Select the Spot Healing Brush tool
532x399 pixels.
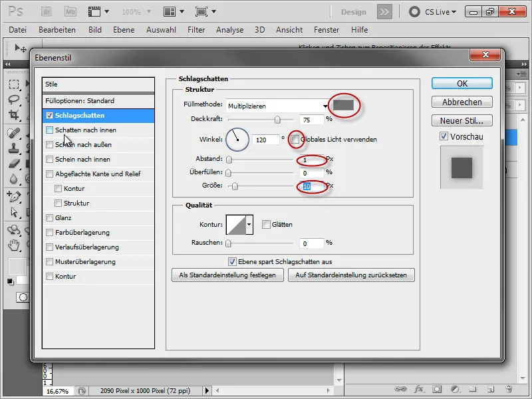(14, 132)
